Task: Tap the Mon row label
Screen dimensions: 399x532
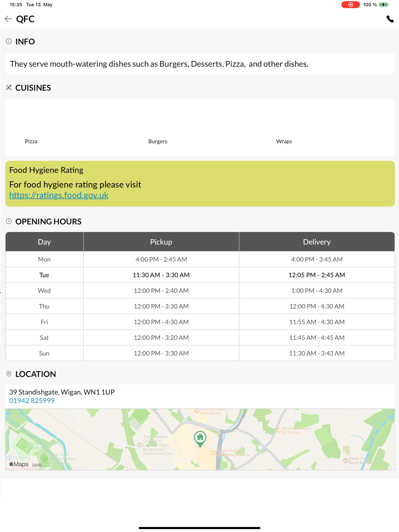Action: click(x=44, y=259)
